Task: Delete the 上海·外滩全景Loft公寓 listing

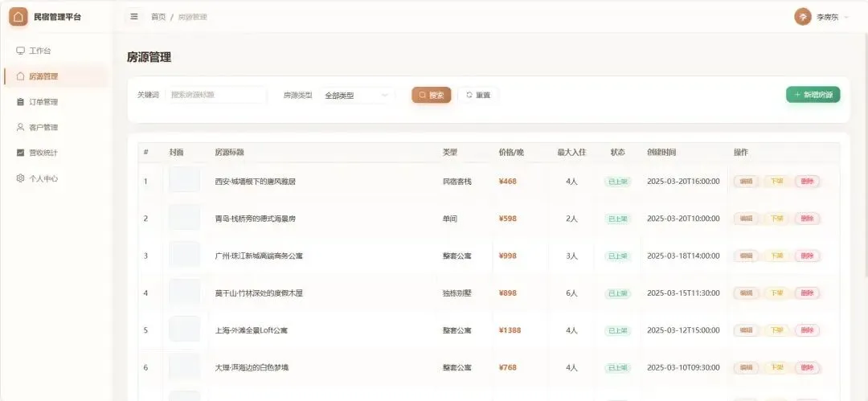Action: [x=807, y=330]
